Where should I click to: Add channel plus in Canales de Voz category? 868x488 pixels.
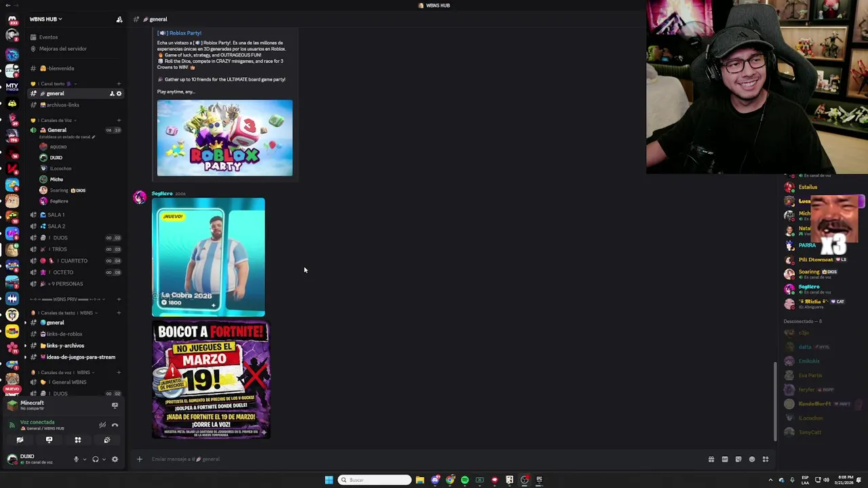[119, 120]
